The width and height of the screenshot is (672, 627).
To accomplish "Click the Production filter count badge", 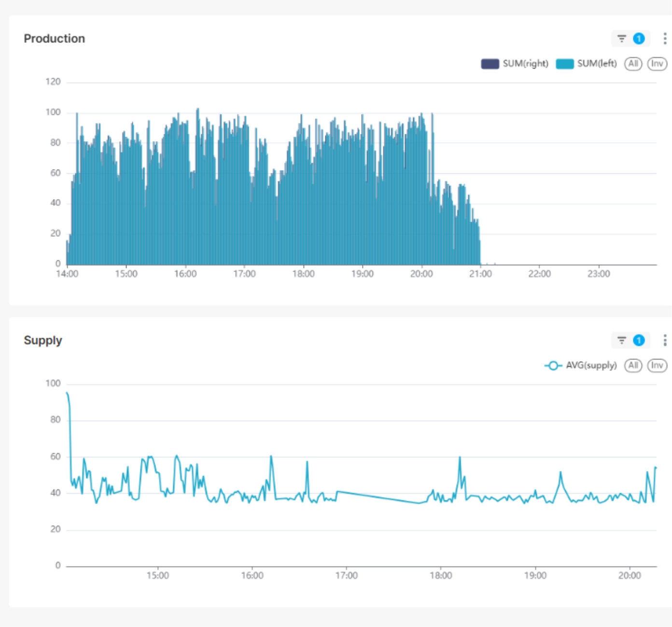I will tap(639, 39).
